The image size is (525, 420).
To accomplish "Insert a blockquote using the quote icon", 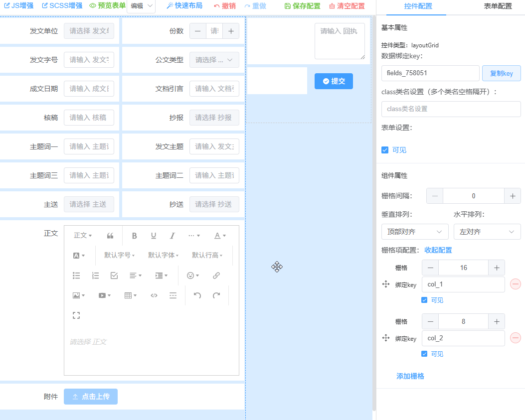I will [110, 236].
